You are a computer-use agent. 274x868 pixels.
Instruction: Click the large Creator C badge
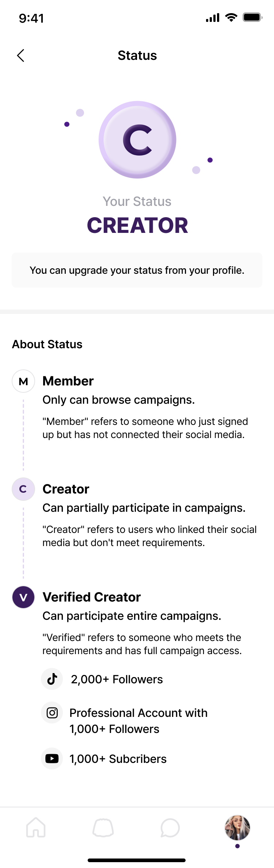pyautogui.click(x=137, y=140)
